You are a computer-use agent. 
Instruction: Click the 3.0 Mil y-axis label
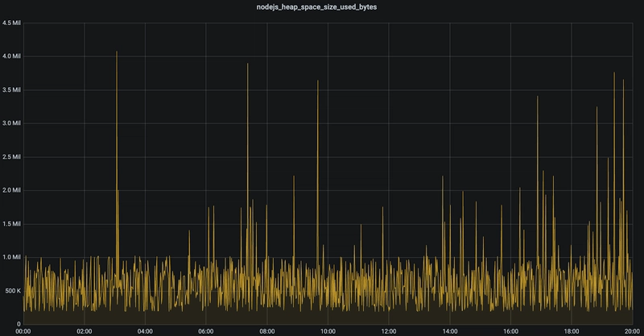tap(11, 123)
